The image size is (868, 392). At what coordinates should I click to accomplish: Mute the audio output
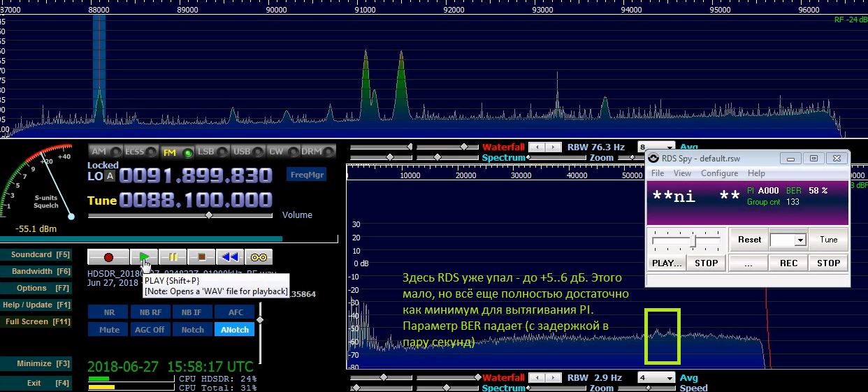(x=108, y=330)
